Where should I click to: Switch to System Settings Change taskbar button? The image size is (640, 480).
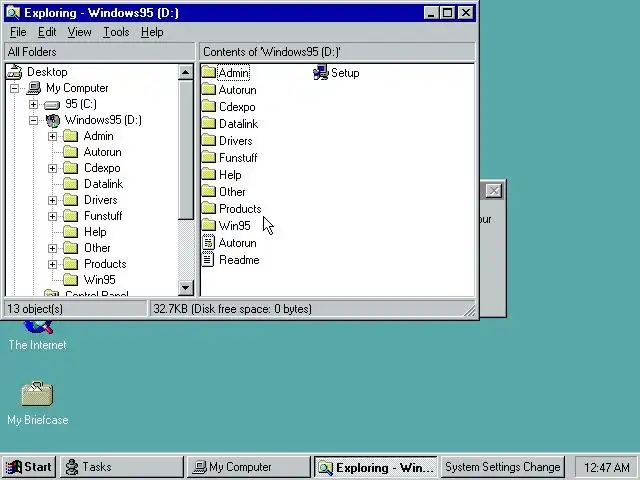point(502,467)
